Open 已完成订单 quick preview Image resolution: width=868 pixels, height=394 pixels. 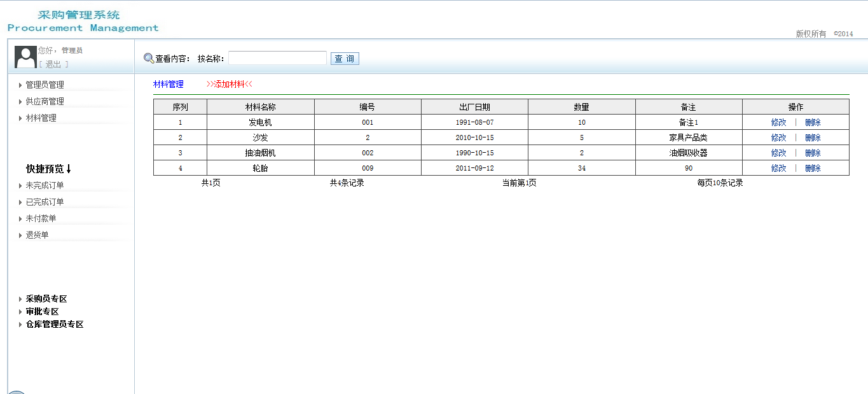click(45, 202)
